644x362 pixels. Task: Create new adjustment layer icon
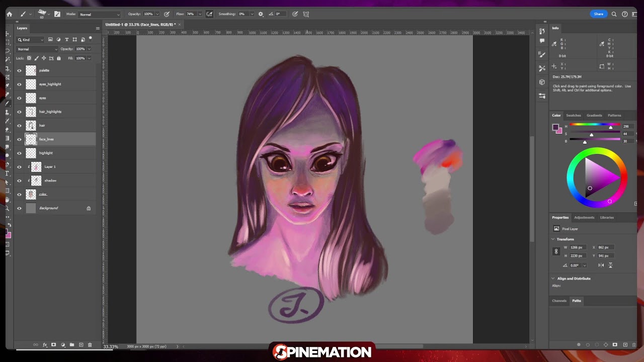coord(63,345)
